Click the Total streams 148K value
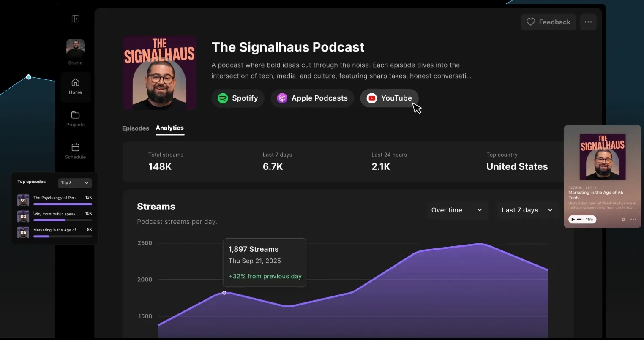 tap(160, 167)
